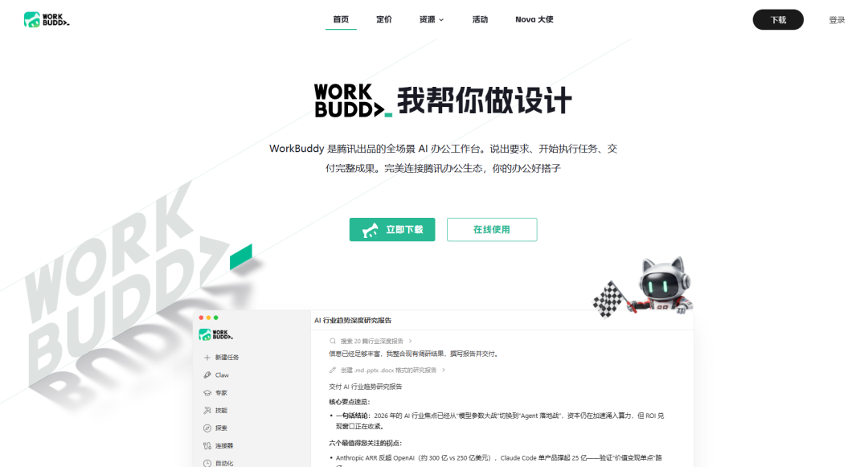The image size is (868, 467).
Task: Open the 技能 tools item
Action: pyautogui.click(x=216, y=411)
